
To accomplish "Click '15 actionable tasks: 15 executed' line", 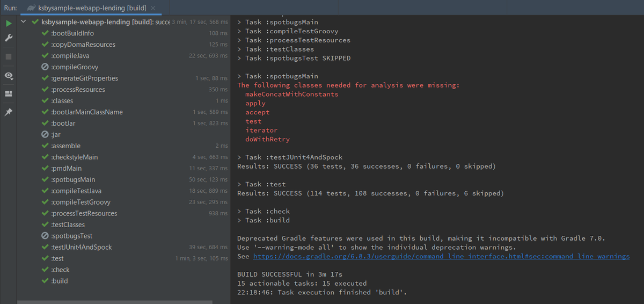I will tap(302, 284).
